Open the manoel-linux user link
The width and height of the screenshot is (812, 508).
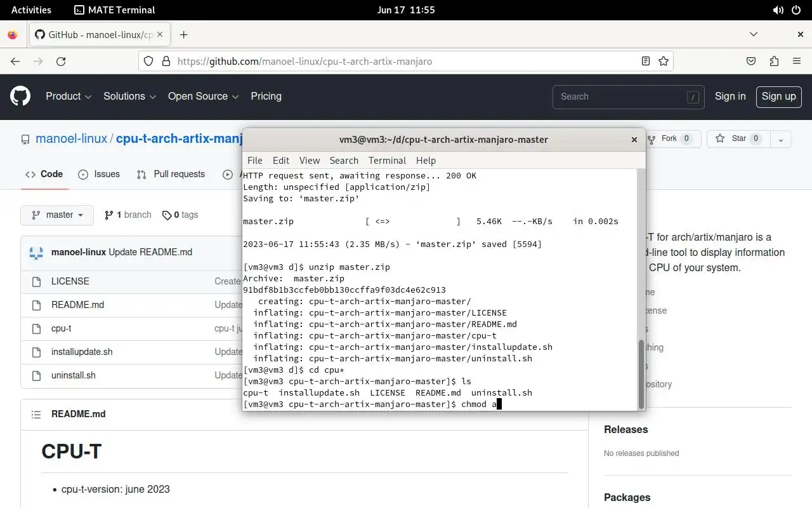(71, 138)
